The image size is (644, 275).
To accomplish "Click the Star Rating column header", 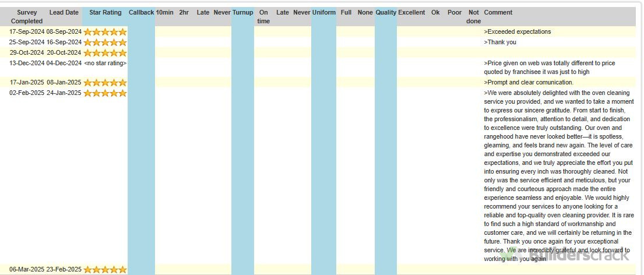I will [x=105, y=12].
